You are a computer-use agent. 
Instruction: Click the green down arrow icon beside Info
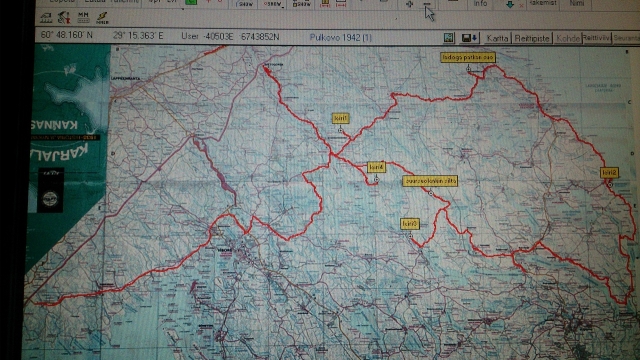coord(510,4)
